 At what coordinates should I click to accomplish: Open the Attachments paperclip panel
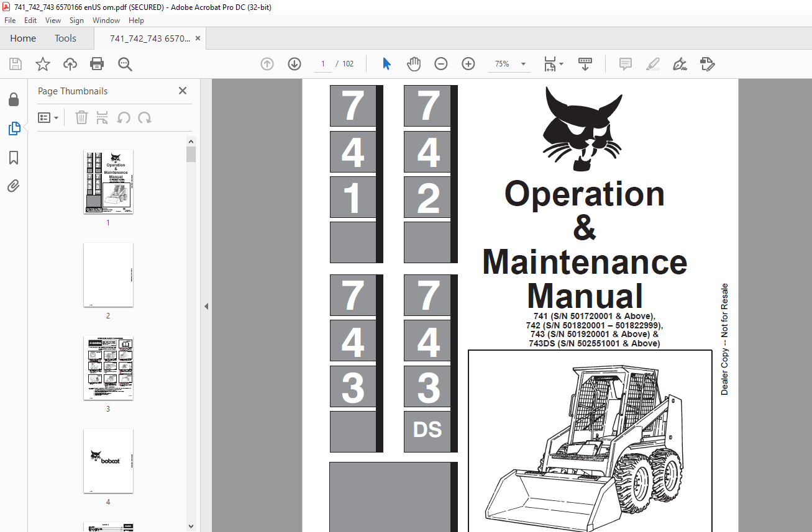tap(14, 186)
